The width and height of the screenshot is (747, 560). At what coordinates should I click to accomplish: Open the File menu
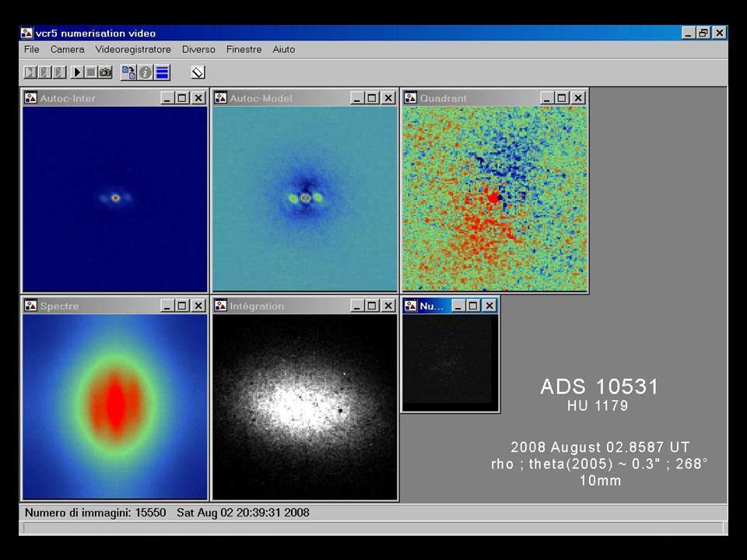pos(31,49)
